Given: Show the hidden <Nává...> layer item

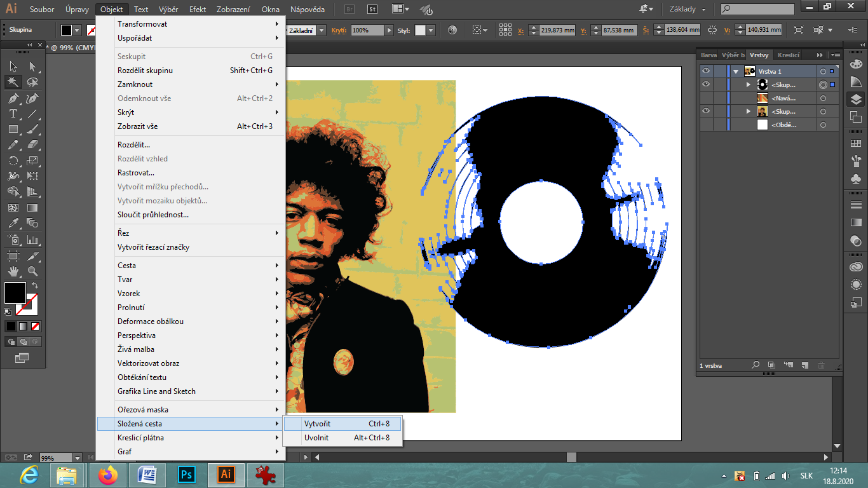Looking at the screenshot, I should (705, 98).
